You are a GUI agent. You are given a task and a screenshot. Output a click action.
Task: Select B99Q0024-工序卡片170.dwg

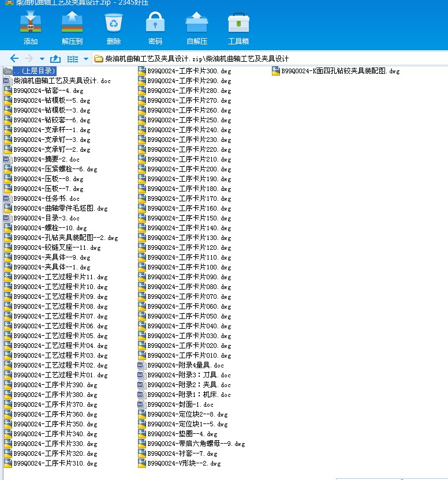tap(185, 198)
